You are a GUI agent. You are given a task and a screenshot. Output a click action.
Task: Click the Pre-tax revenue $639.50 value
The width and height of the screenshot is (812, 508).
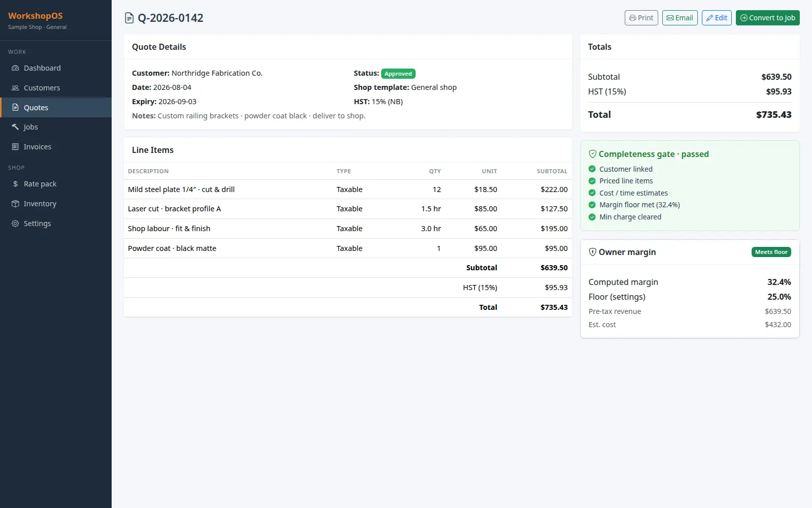[x=778, y=311]
